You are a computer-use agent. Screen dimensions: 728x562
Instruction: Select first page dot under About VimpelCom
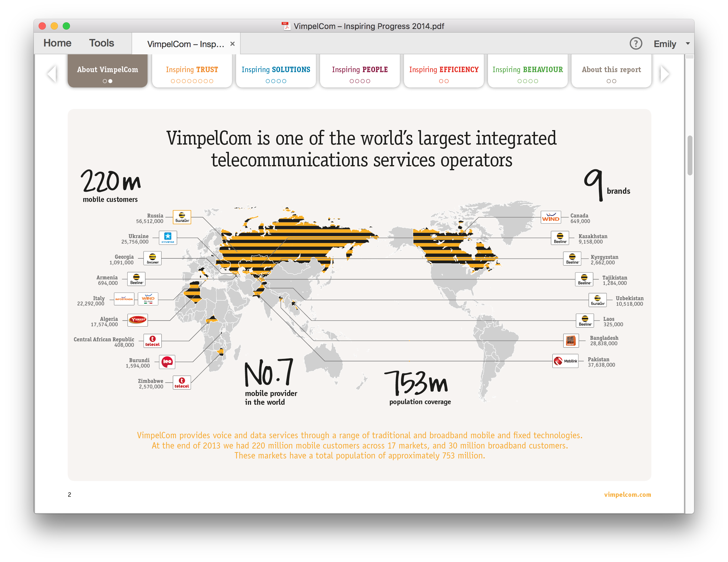pos(105,81)
